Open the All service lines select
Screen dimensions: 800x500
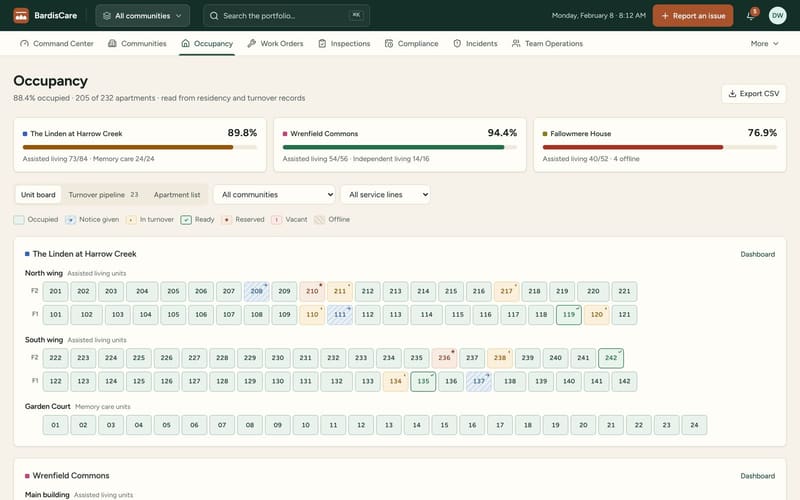coord(385,194)
